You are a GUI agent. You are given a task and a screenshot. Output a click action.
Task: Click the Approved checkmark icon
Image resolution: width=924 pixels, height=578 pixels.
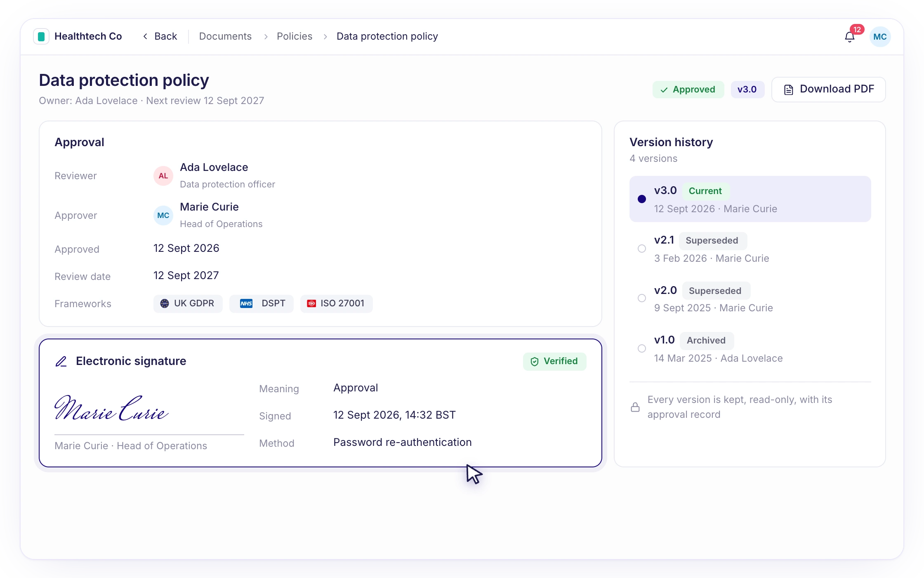[664, 90]
